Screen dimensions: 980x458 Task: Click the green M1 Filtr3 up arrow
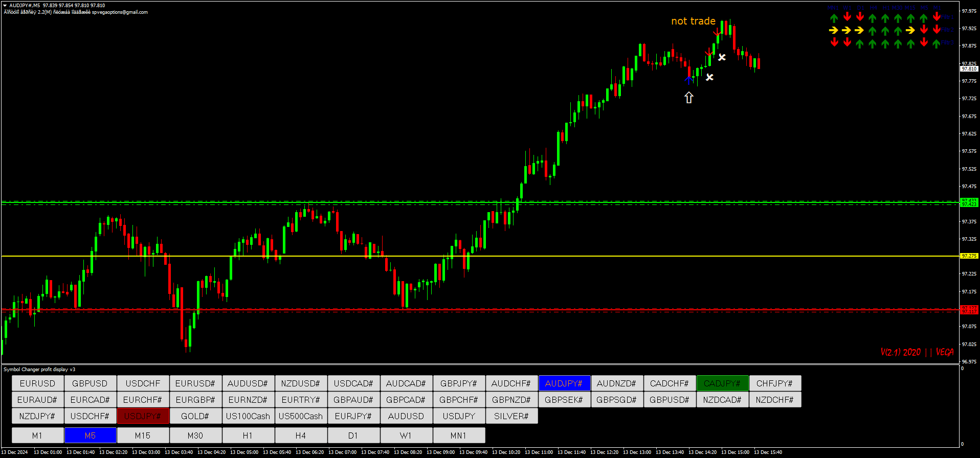click(x=937, y=43)
